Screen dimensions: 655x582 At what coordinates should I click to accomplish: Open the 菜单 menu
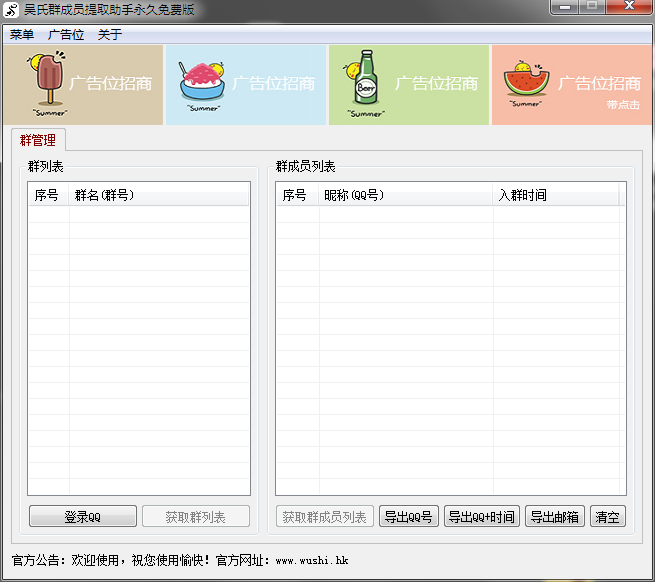22,34
